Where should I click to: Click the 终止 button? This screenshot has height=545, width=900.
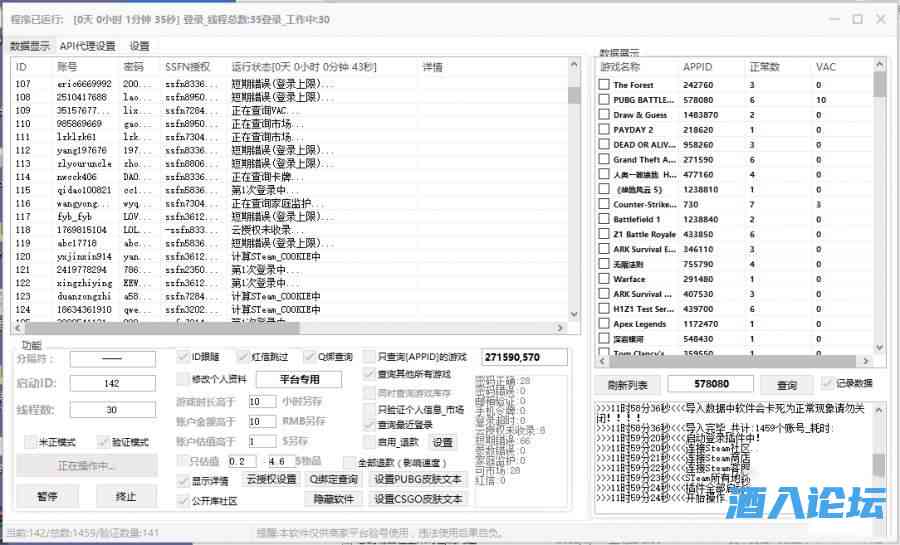tap(126, 496)
